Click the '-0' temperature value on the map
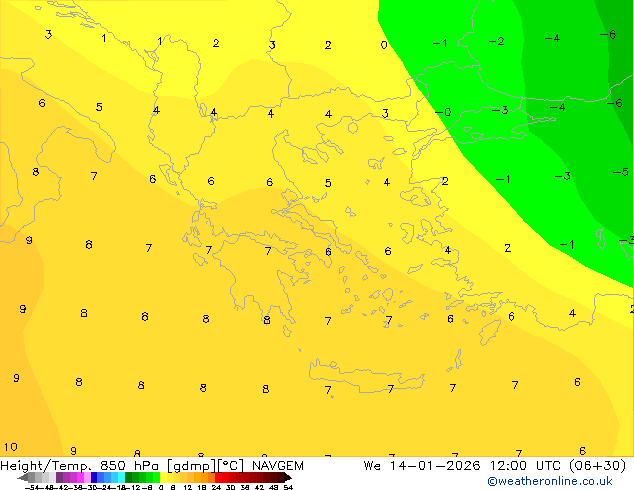This screenshot has height=490, width=634. tap(443, 112)
